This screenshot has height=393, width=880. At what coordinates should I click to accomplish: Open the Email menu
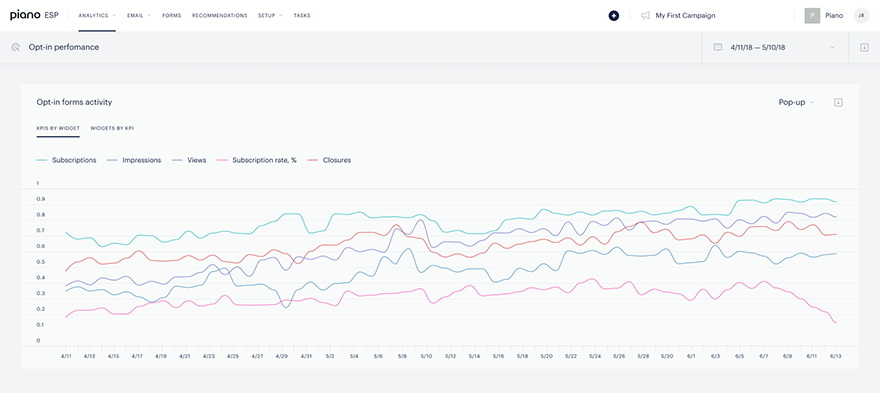139,16
